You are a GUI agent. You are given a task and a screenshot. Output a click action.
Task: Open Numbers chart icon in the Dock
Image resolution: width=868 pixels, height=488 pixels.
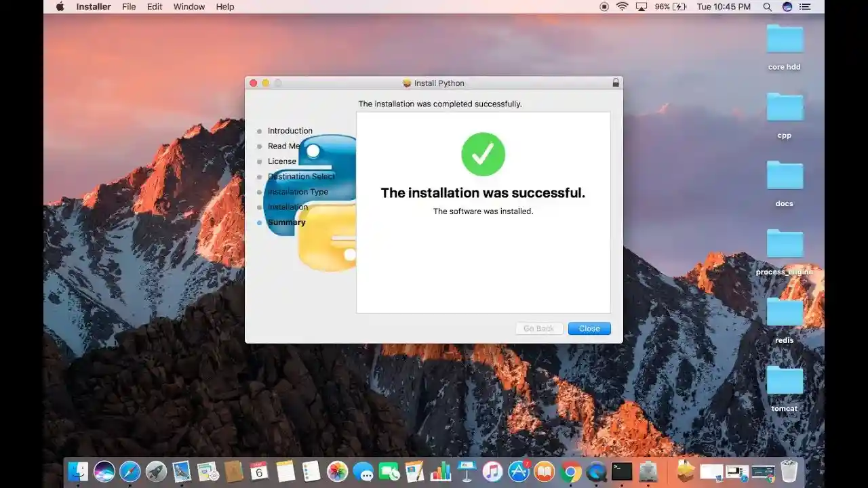pos(441,471)
